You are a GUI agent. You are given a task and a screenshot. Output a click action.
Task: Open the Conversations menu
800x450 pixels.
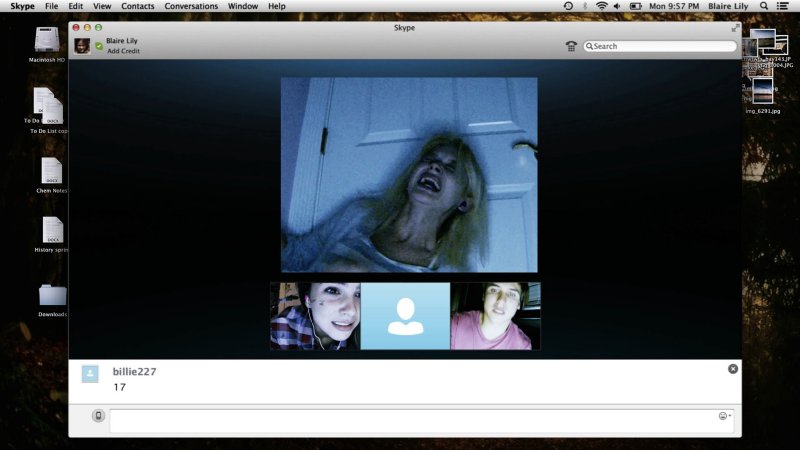coord(191,6)
